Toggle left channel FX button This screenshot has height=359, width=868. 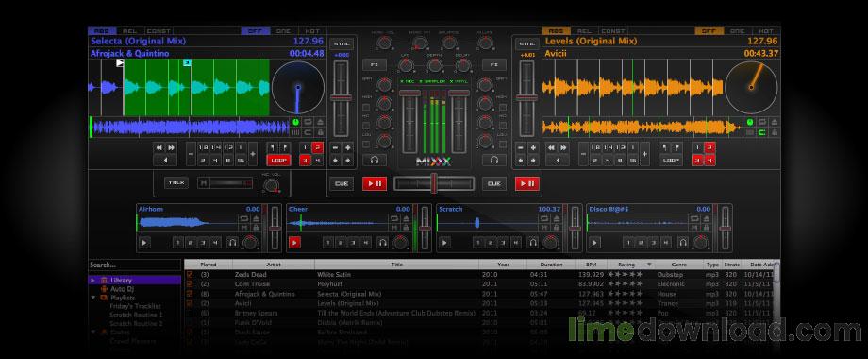click(375, 65)
